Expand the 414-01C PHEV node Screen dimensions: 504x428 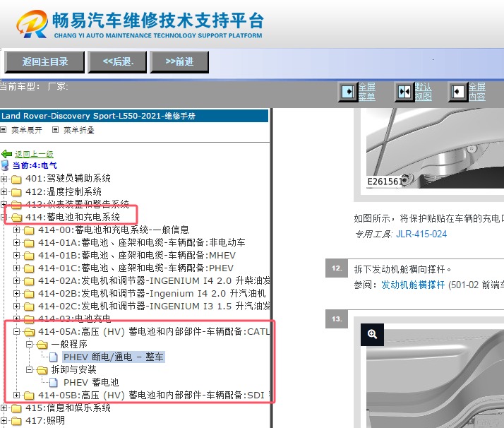click(16, 268)
